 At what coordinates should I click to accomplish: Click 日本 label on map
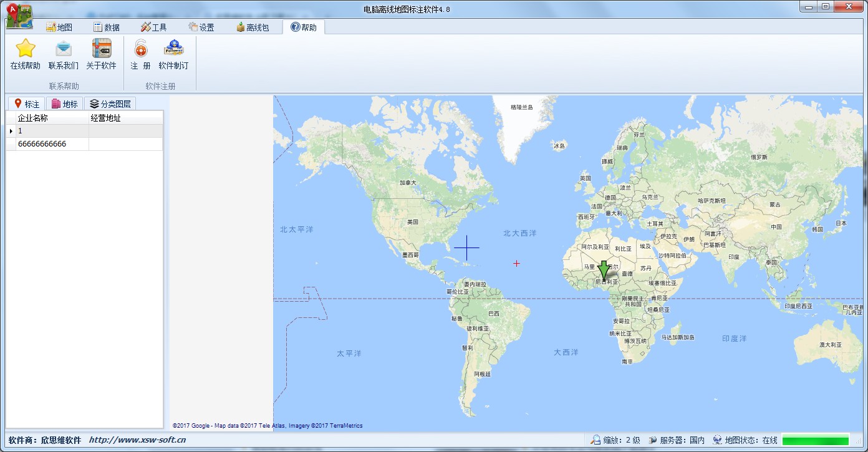coord(841,223)
